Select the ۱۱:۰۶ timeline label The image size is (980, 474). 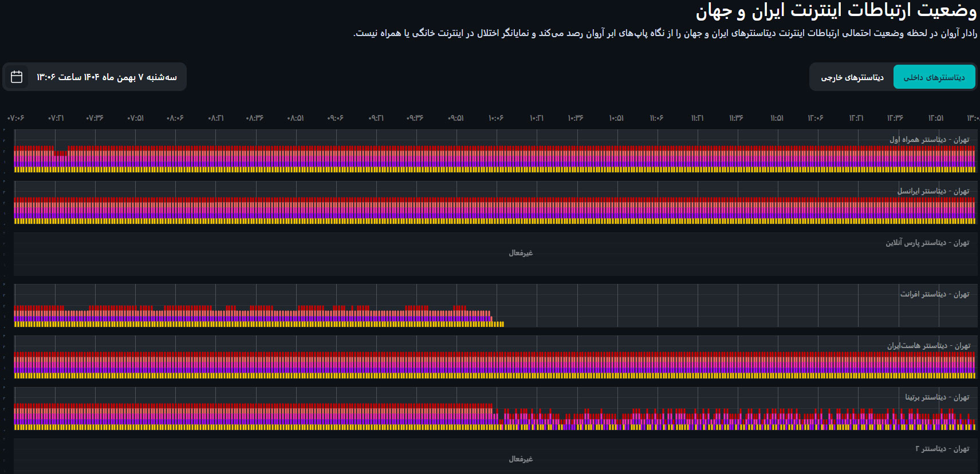(x=656, y=118)
